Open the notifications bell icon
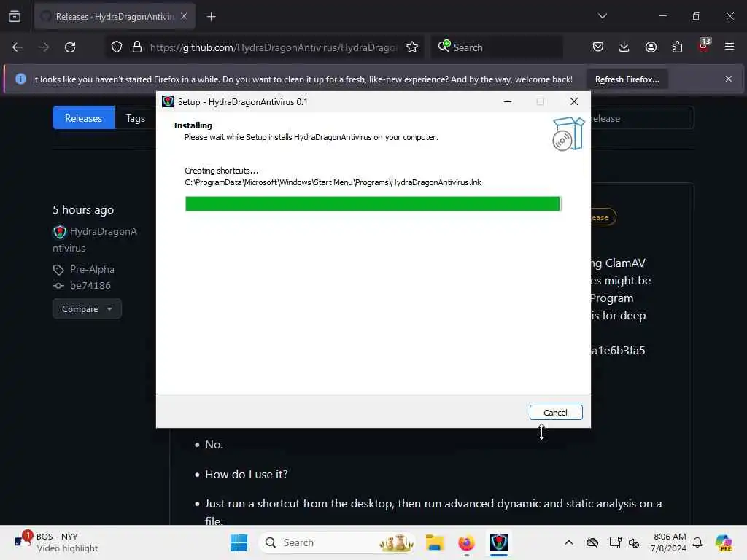The height and width of the screenshot is (560, 747). (697, 542)
